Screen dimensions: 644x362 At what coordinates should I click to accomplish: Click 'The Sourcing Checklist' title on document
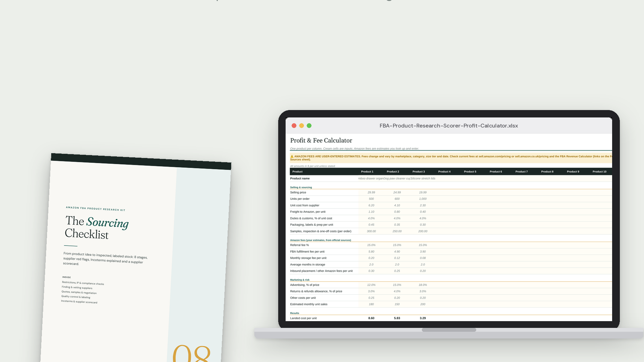pos(97,227)
